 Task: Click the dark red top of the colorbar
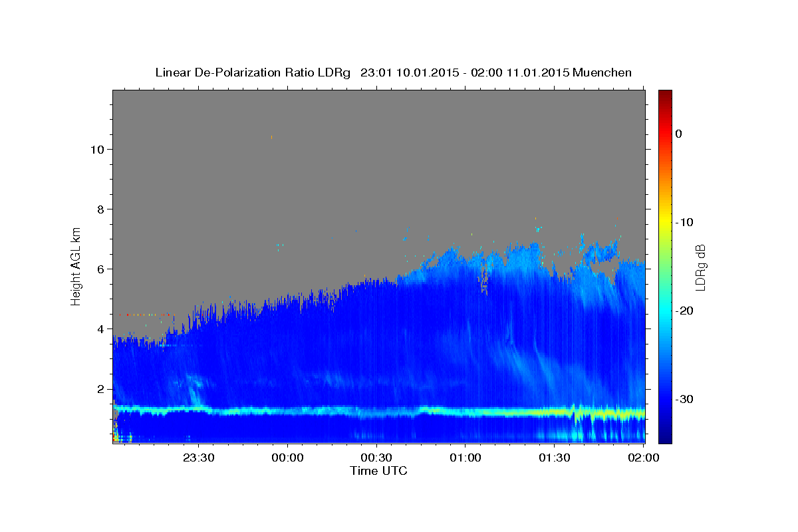click(665, 94)
